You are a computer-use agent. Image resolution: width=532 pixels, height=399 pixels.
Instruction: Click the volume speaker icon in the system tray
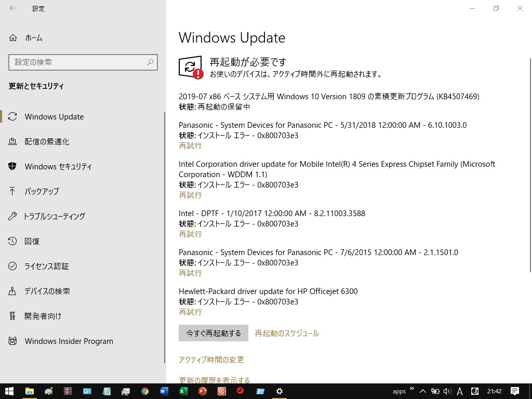tap(447, 391)
